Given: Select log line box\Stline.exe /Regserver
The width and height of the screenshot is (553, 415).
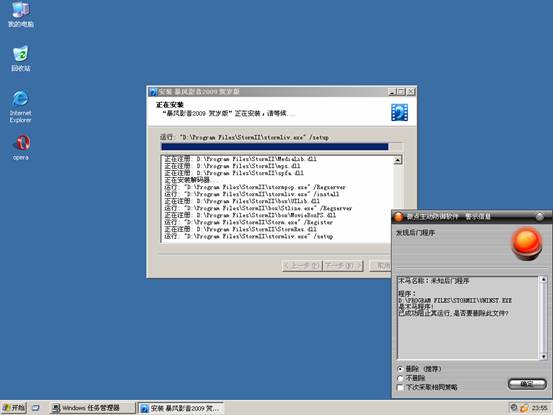Looking at the screenshot, I should 258,208.
